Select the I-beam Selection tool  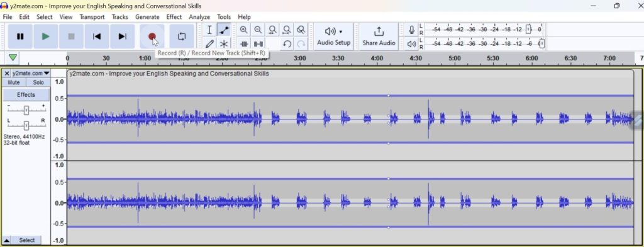click(x=209, y=30)
